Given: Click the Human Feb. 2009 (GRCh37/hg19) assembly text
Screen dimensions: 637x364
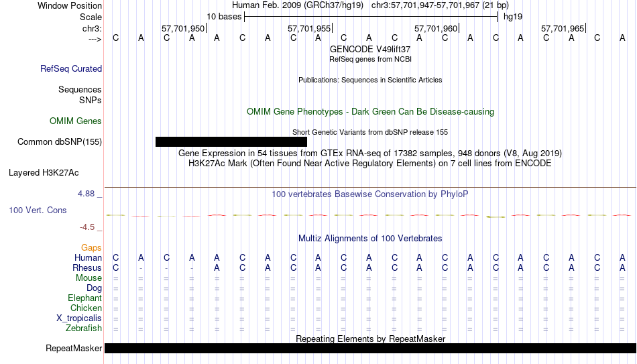Looking at the screenshot, I should click(297, 5).
